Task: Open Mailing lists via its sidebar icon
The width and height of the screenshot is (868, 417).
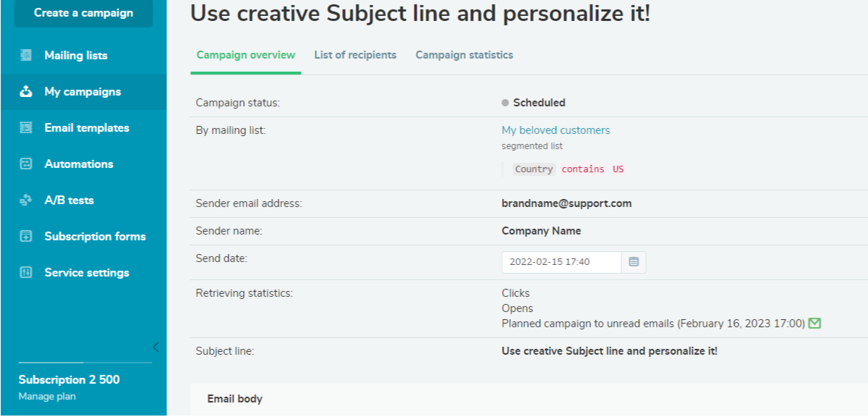Action: pos(27,55)
